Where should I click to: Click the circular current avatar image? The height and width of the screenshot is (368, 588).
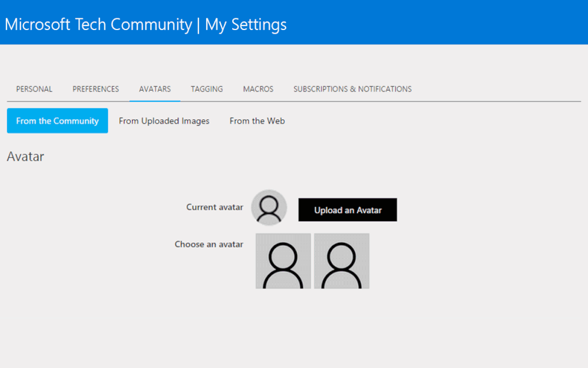click(269, 208)
